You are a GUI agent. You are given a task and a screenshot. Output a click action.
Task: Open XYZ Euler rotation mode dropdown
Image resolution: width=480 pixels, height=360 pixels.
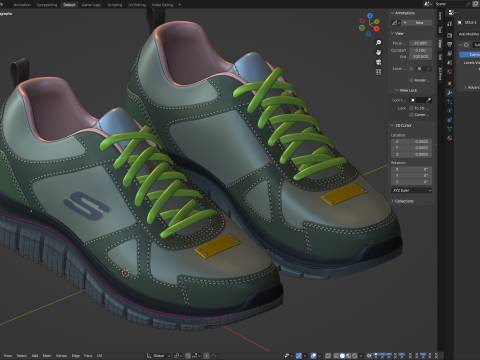point(412,190)
